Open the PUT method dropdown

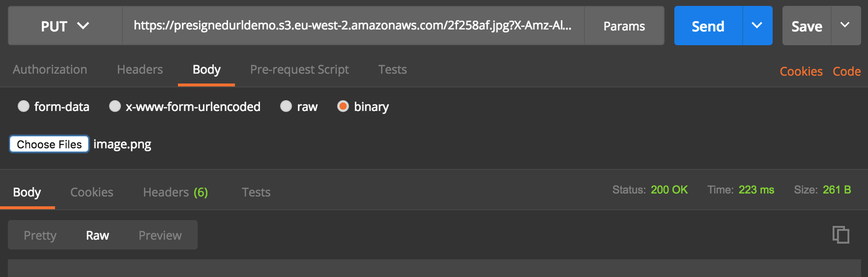click(x=65, y=26)
